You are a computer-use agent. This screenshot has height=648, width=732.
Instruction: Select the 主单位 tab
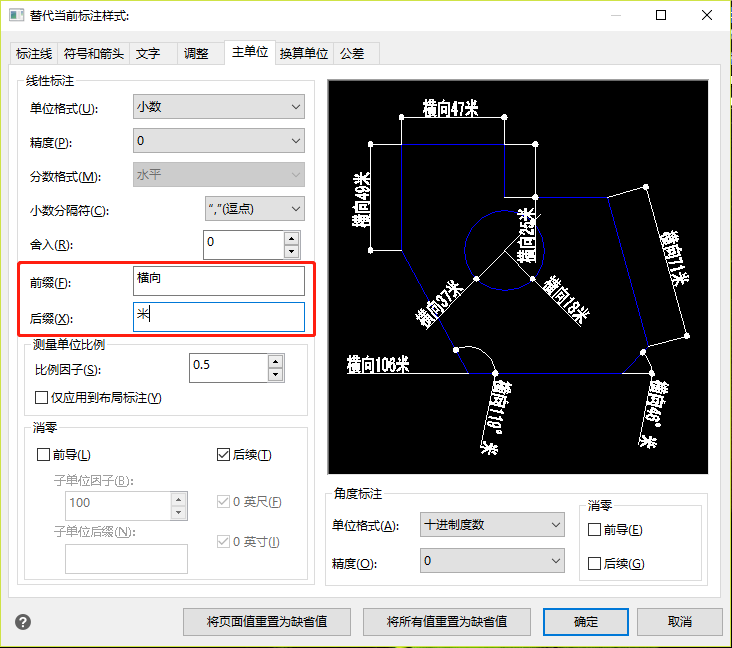pos(250,52)
